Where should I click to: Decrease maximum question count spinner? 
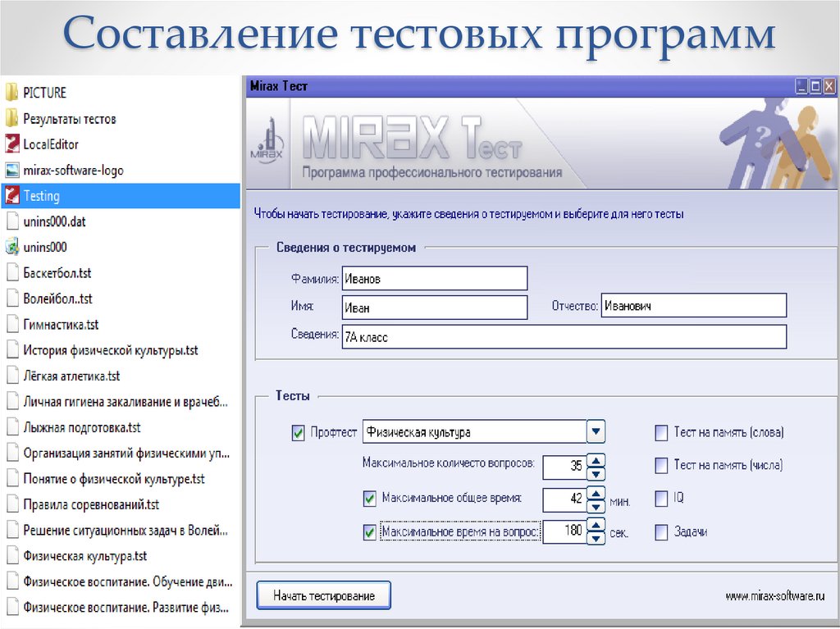[x=596, y=474]
